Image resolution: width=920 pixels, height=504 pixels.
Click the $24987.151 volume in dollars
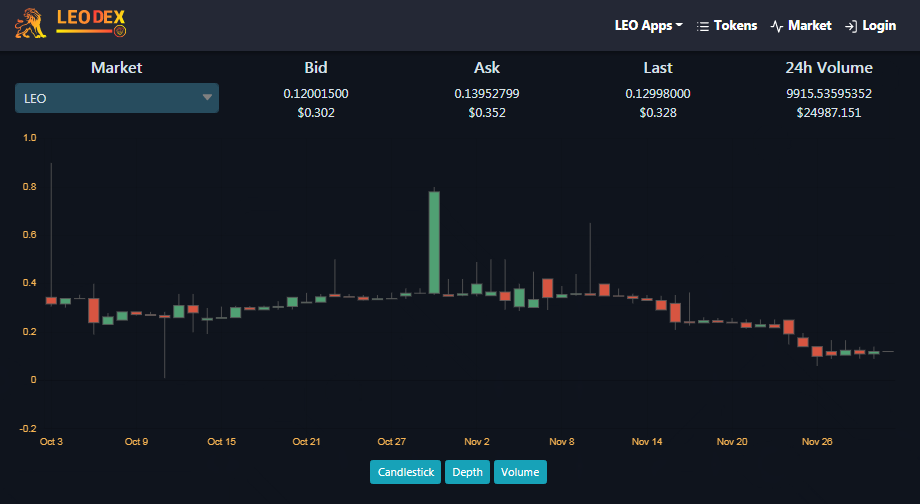click(x=828, y=113)
